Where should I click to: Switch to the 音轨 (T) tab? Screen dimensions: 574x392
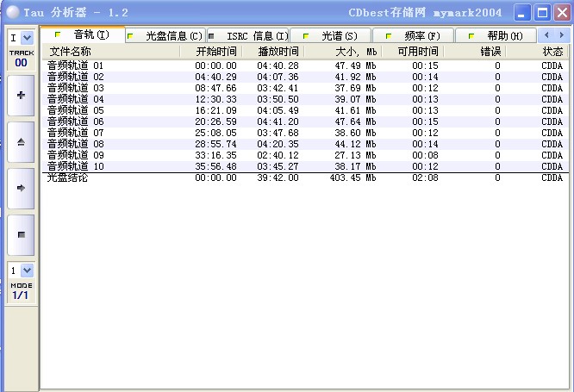(83, 34)
